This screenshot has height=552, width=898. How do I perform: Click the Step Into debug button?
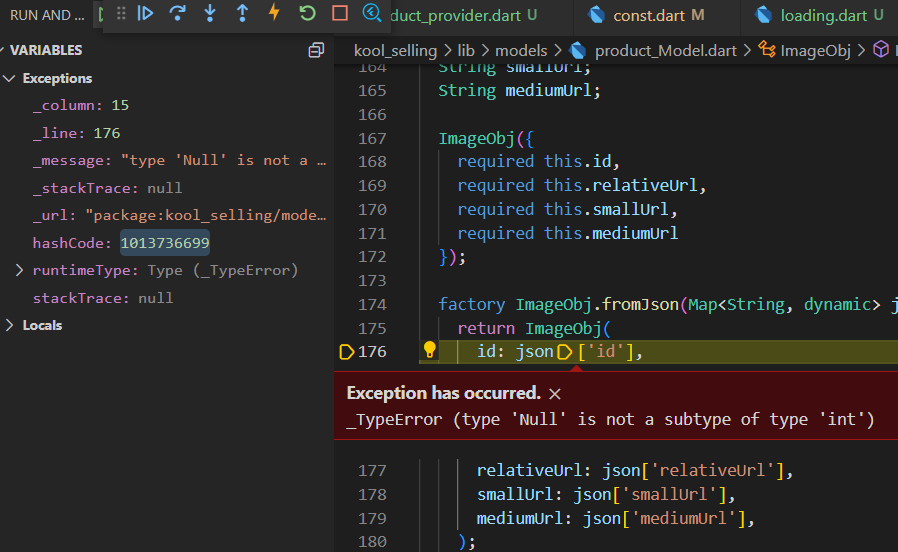(210, 13)
